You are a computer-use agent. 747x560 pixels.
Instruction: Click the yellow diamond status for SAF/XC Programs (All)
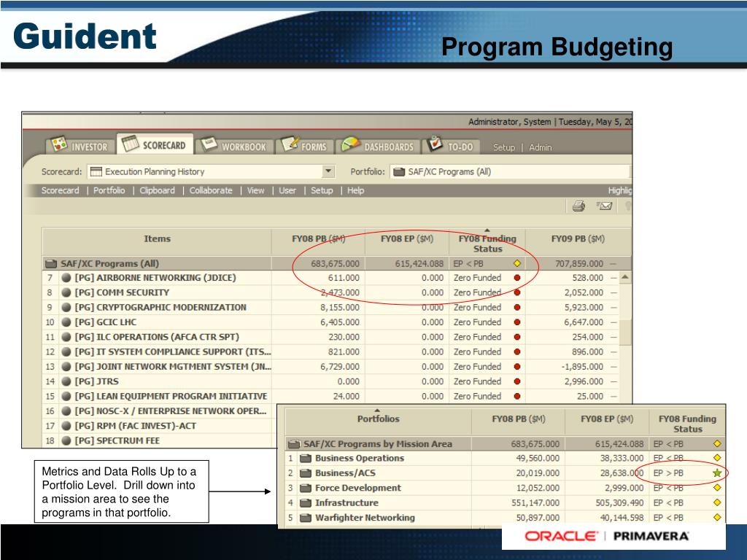point(517,263)
